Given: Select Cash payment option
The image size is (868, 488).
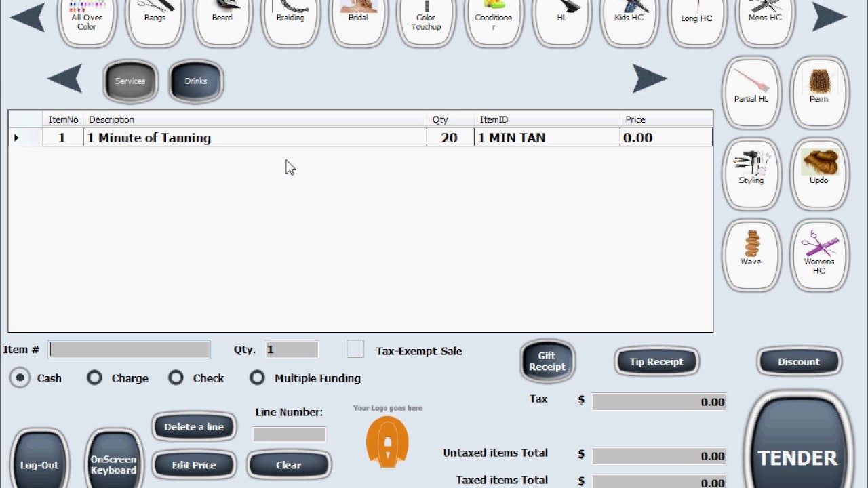Looking at the screenshot, I should [20, 378].
